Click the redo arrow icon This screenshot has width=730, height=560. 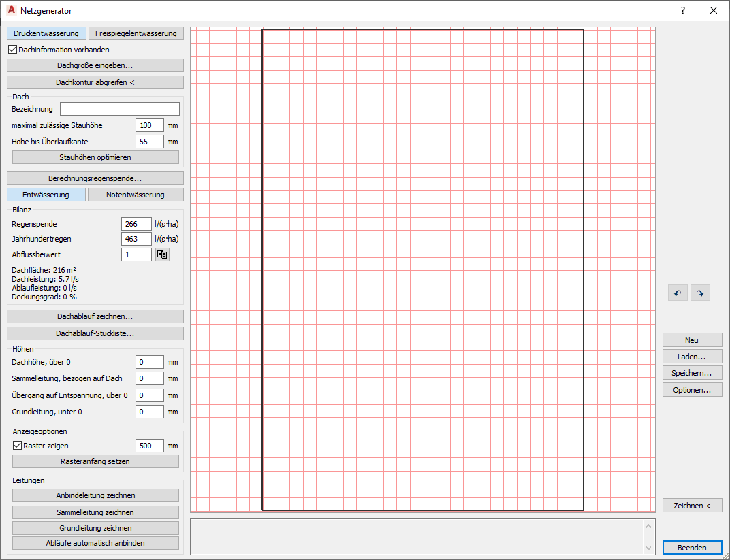coord(700,293)
